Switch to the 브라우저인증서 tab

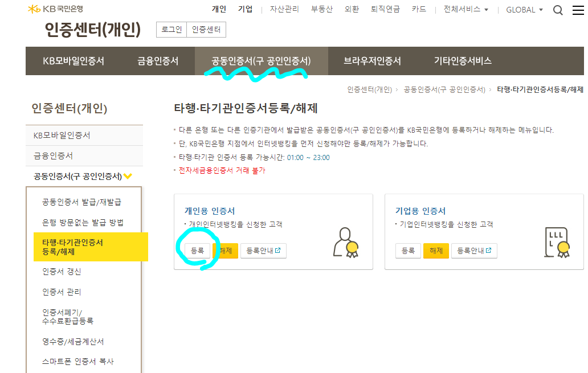[x=373, y=61]
